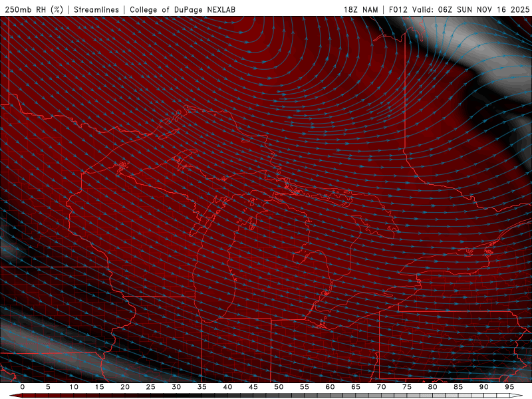Click the '250mb RH (%)' title text
Viewport: 532px width, 399px height.
tap(34, 9)
